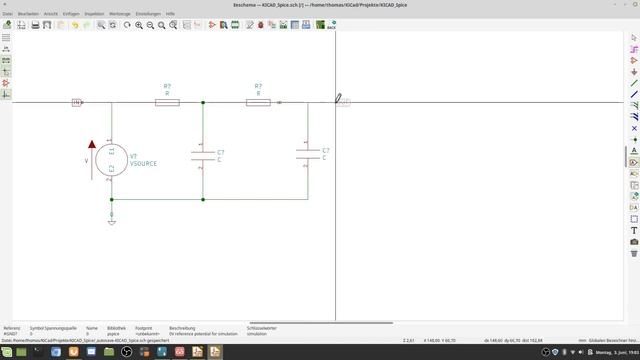
Task: Select the delete item tool
Action: coord(634,253)
